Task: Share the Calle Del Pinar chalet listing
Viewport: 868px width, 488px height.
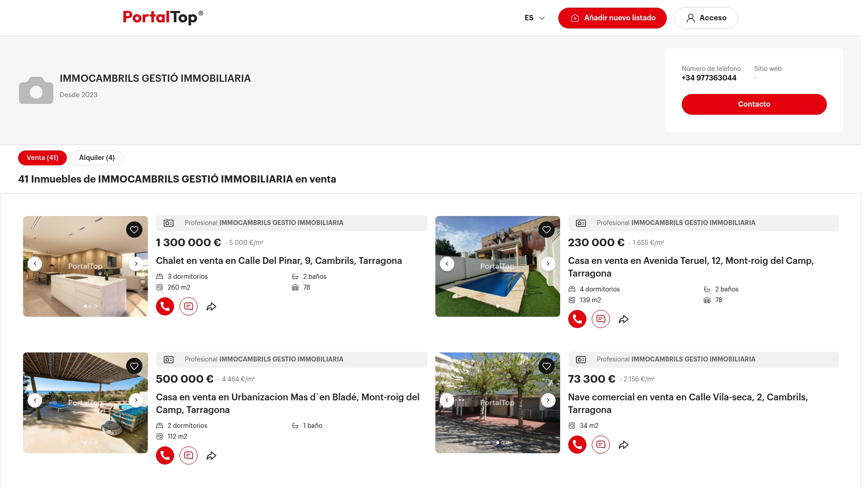Action: click(212, 307)
